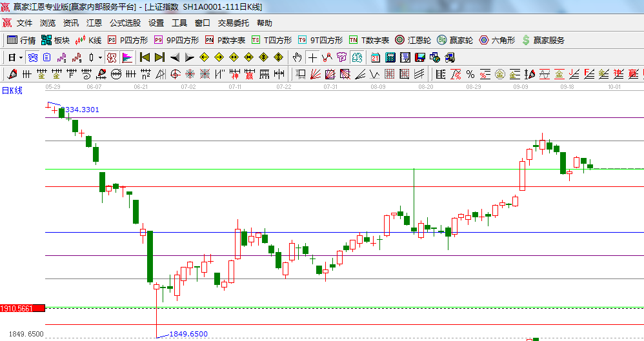Select the hand pan tool
Screen dimensions: 644x341
coord(297,57)
